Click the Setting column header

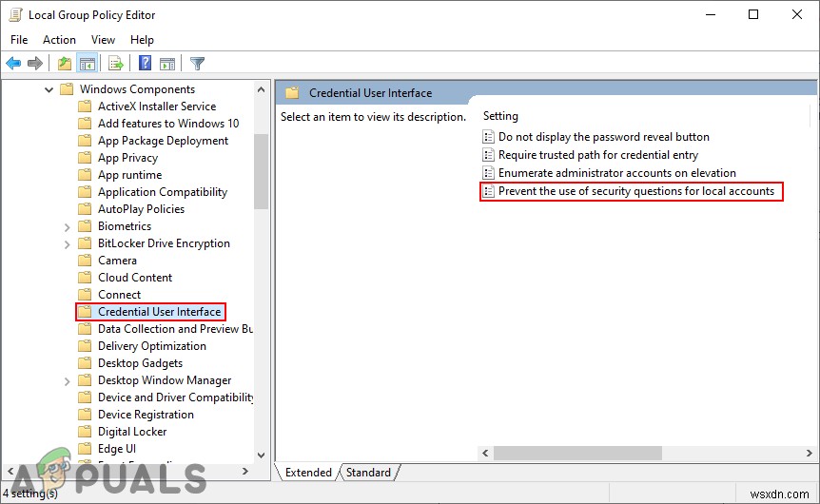point(500,116)
